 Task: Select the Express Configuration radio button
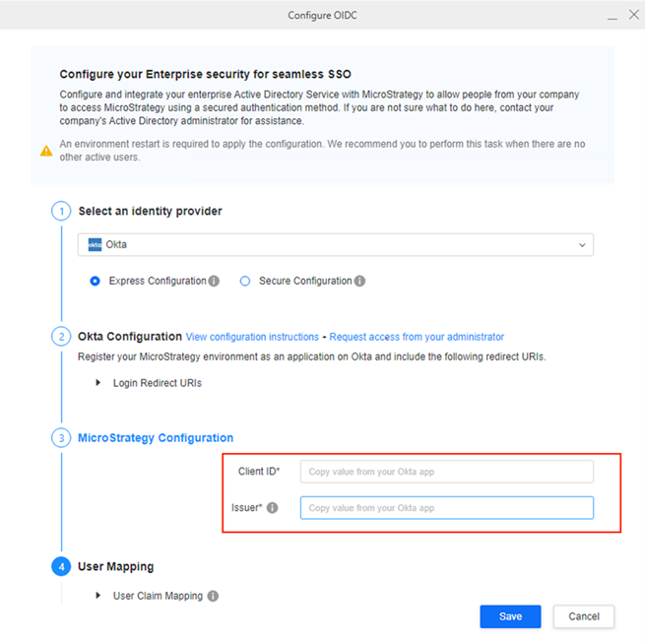point(96,281)
